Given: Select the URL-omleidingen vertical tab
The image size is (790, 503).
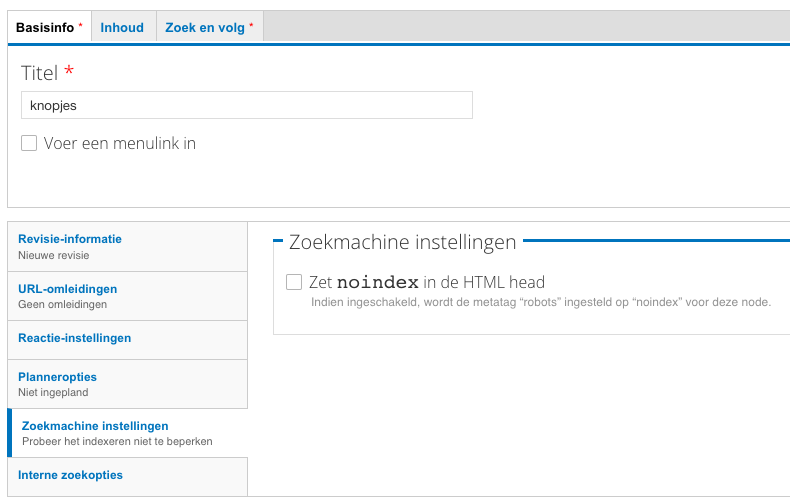Looking at the screenshot, I should [67, 289].
